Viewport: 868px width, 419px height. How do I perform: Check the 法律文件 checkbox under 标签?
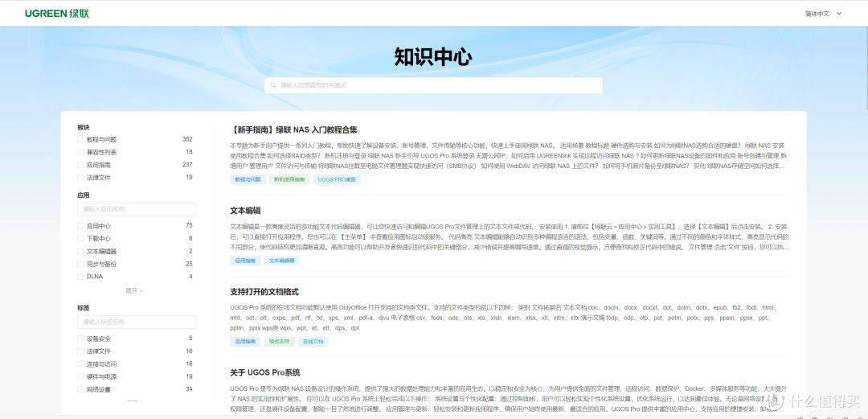pyautogui.click(x=80, y=351)
